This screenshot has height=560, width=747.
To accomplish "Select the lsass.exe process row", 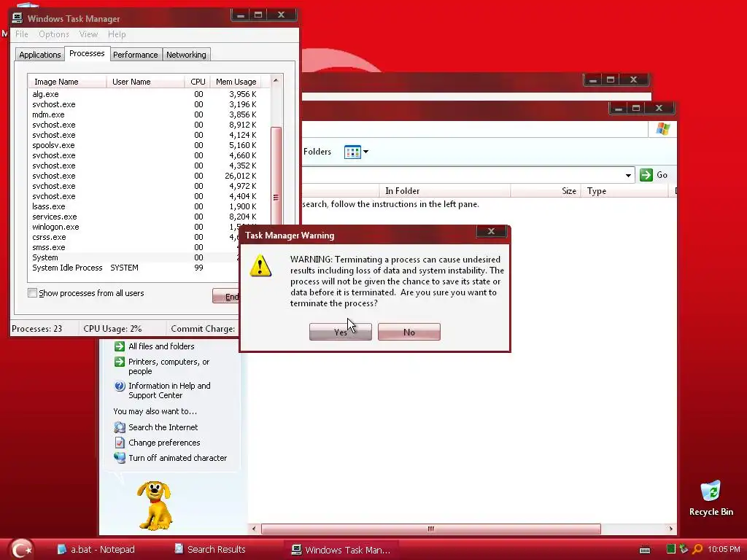I will (x=149, y=206).
